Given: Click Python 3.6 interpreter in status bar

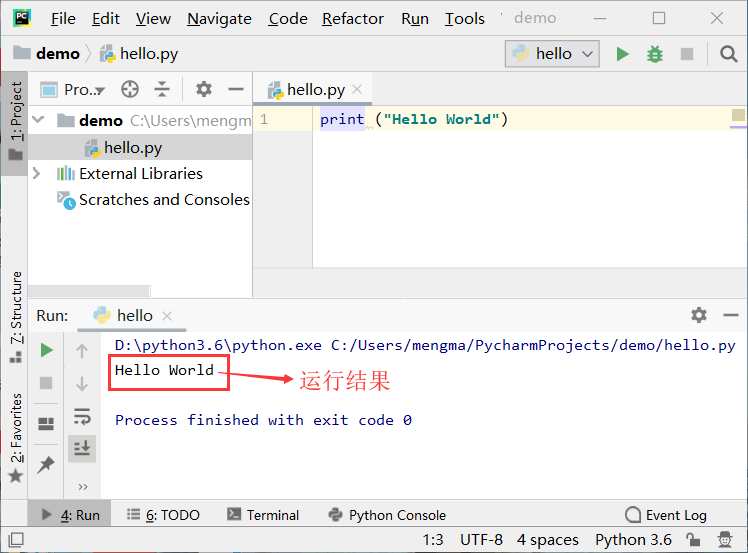Looking at the screenshot, I should point(633,540).
